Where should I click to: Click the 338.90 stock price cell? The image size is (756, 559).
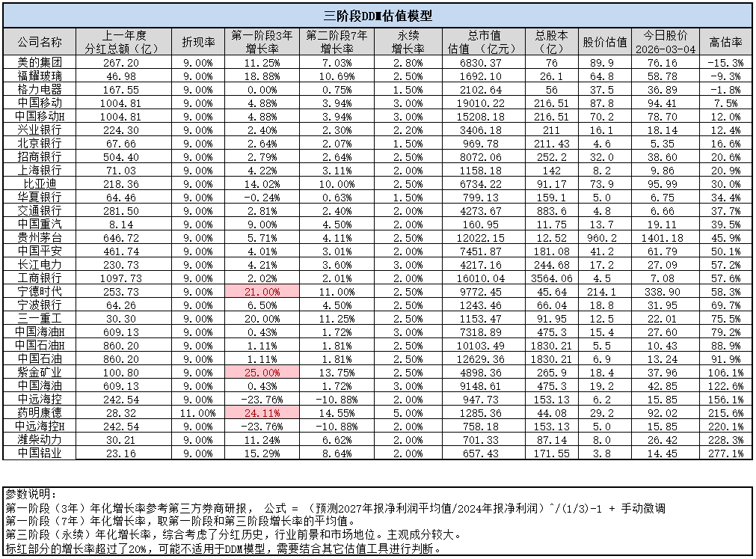pos(666,291)
